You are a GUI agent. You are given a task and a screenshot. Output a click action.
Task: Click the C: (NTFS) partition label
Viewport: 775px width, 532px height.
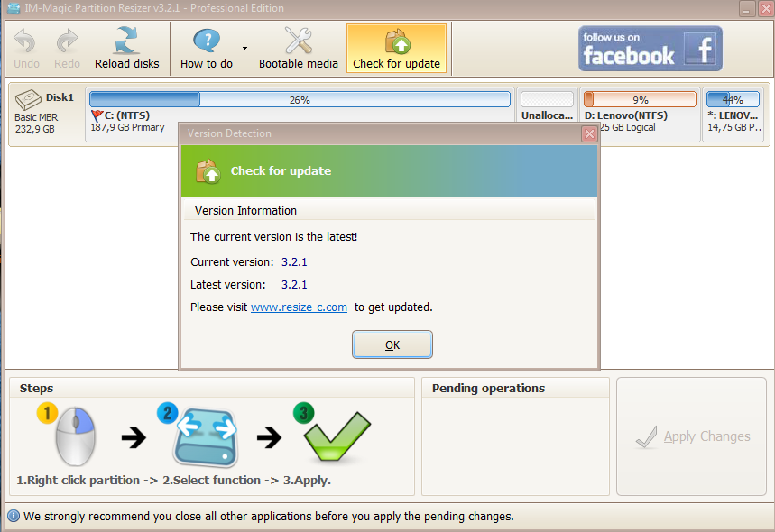[126, 115]
